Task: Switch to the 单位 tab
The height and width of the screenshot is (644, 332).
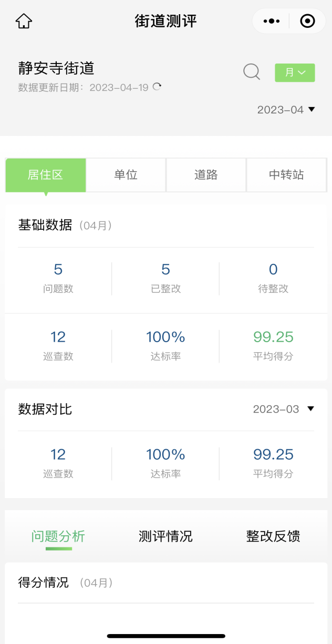Action: pos(126,175)
